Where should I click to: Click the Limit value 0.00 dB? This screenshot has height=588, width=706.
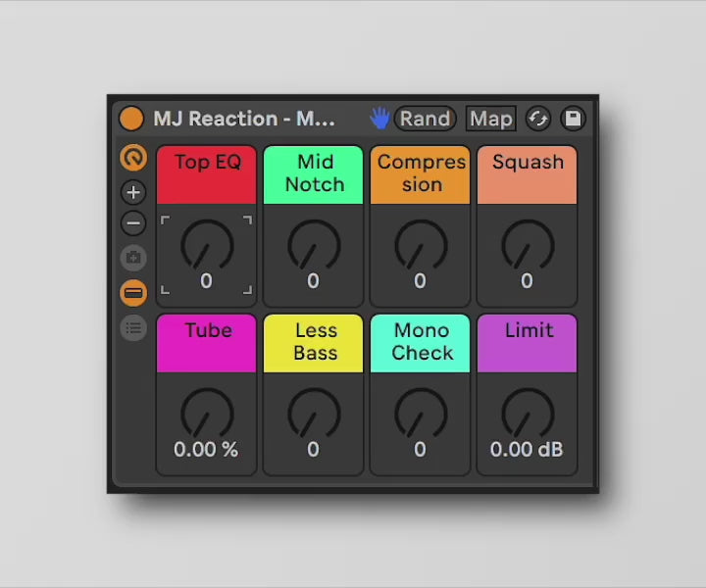[x=527, y=450]
